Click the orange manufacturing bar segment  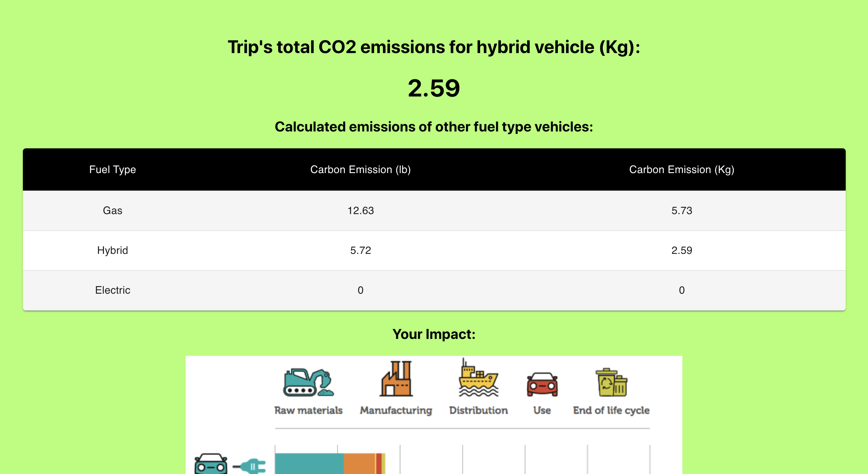click(x=359, y=463)
